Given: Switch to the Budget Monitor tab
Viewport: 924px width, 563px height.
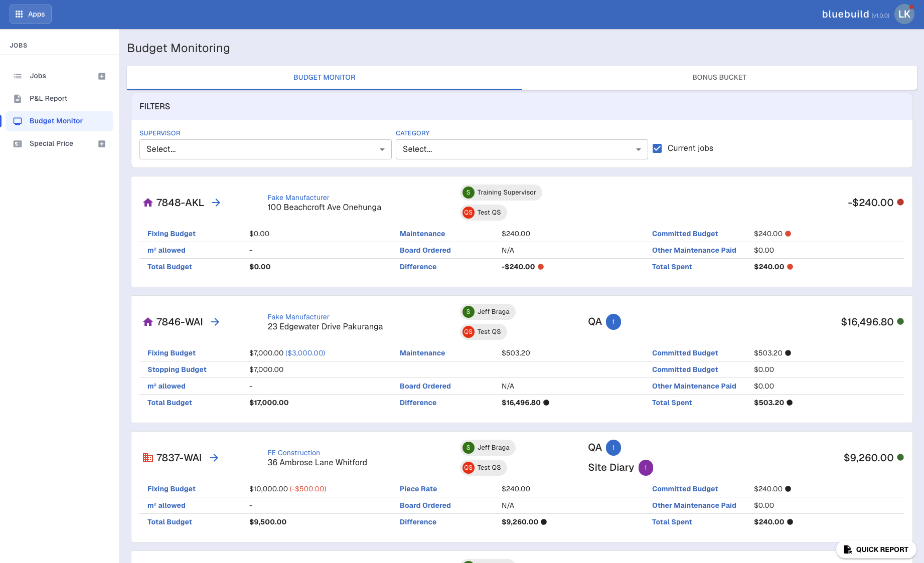Looking at the screenshot, I should (x=325, y=77).
